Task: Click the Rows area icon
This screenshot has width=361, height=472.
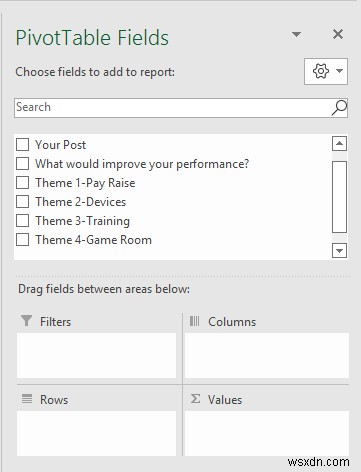Action: 27,398
